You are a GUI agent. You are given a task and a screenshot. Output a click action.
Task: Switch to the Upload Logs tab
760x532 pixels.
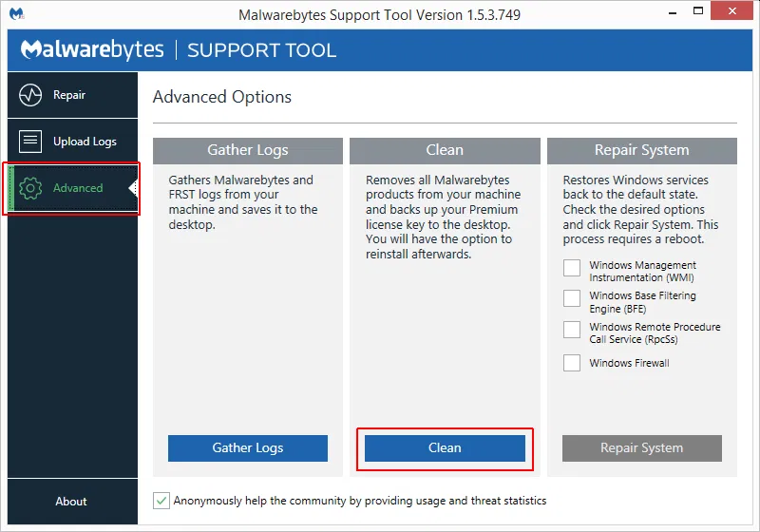[x=85, y=142]
